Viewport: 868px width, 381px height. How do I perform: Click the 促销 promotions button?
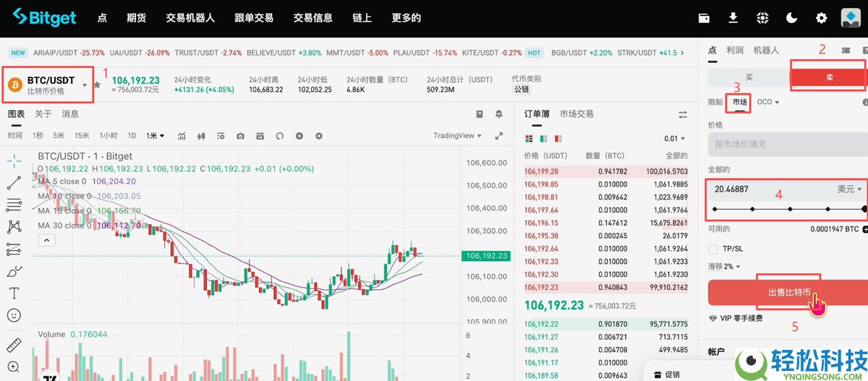[x=665, y=374]
